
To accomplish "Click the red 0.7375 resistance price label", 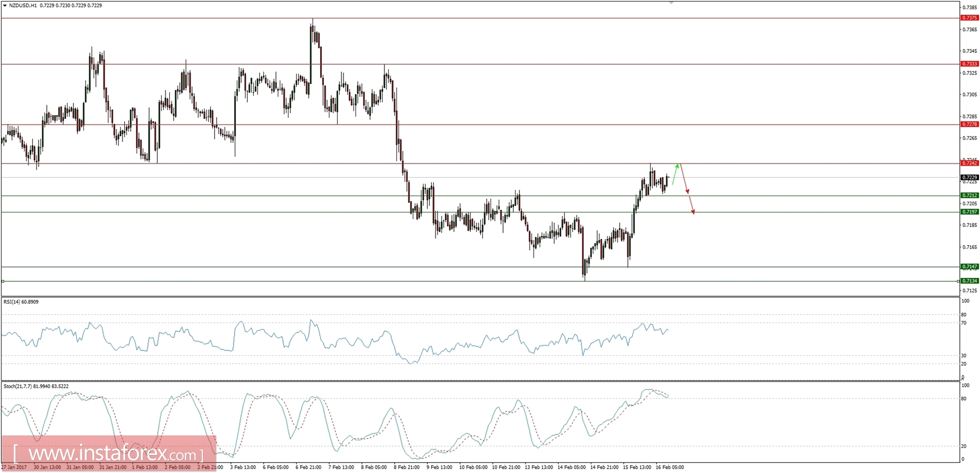I will (970, 18).
